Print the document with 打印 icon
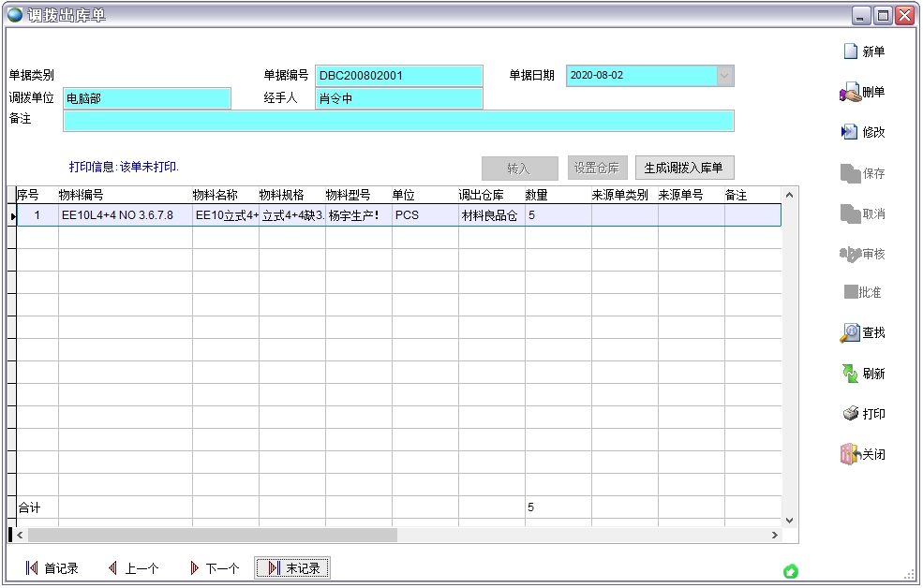Viewport: 923px width, 588px height. pos(850,415)
